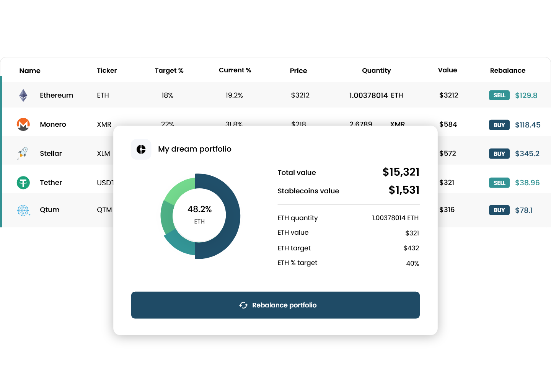Image resolution: width=551 pixels, height=392 pixels.
Task: Click the Rebalance column header
Action: coord(508,70)
